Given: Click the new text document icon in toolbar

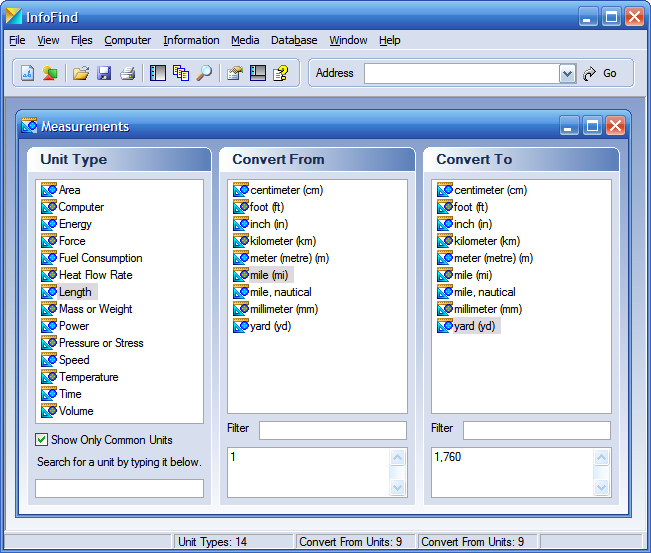Looking at the screenshot, I should click(27, 73).
